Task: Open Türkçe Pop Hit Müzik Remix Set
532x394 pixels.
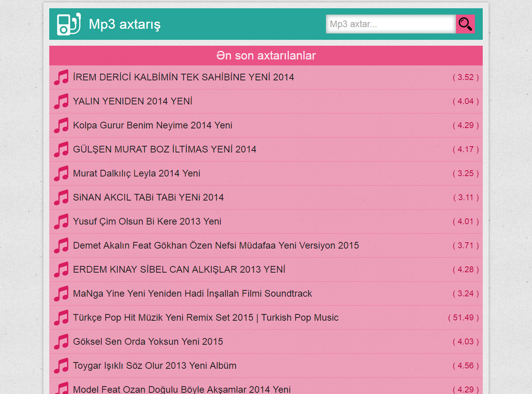Action: pyautogui.click(x=205, y=318)
